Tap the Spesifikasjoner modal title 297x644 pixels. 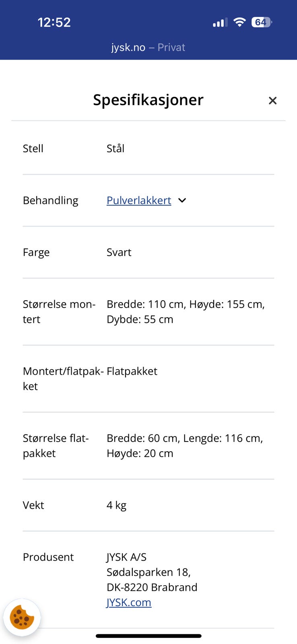[x=148, y=100]
